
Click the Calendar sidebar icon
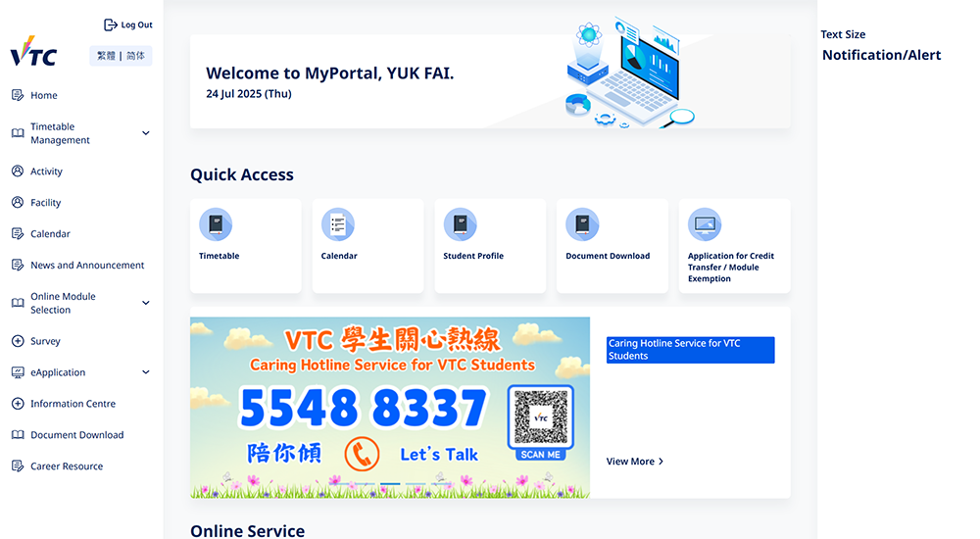18,233
